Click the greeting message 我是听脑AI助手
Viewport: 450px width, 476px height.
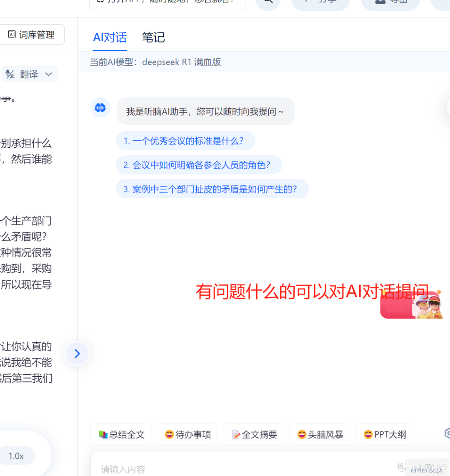click(x=205, y=112)
